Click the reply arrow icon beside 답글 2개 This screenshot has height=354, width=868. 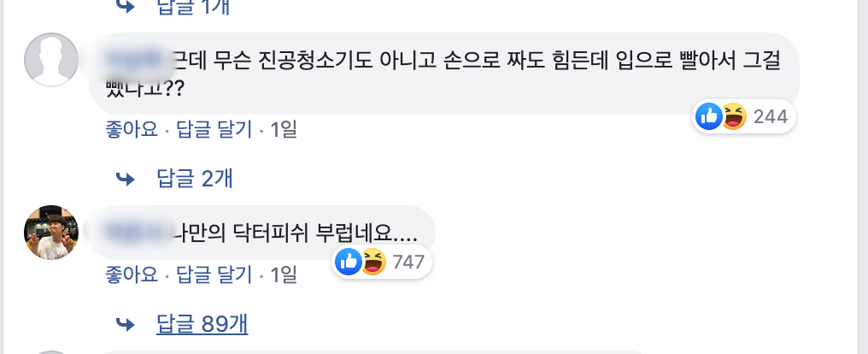(126, 179)
